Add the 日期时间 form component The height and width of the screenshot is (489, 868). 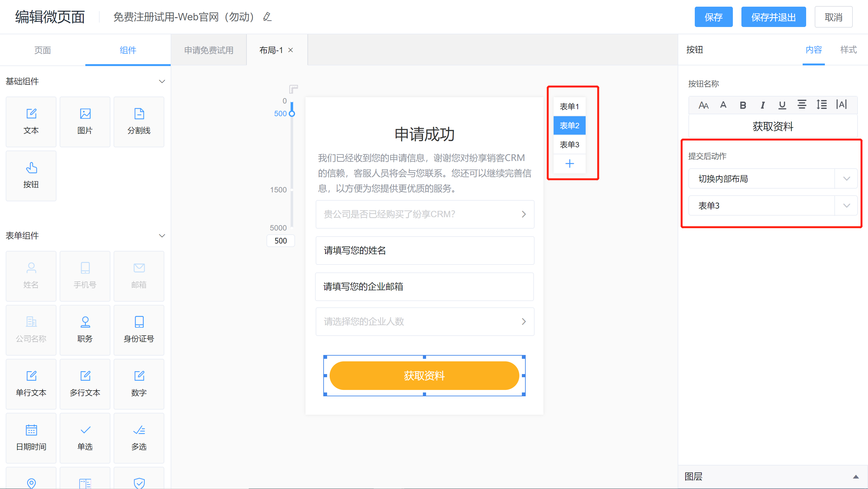click(31, 438)
